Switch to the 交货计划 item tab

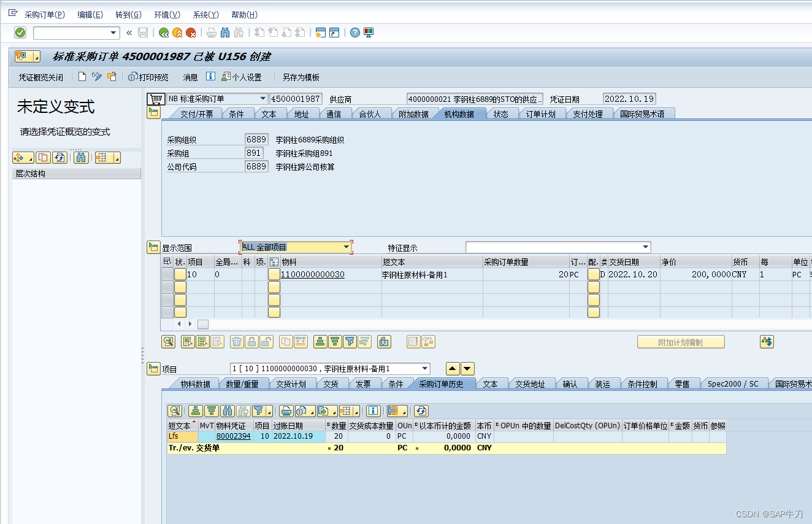pyautogui.click(x=291, y=384)
